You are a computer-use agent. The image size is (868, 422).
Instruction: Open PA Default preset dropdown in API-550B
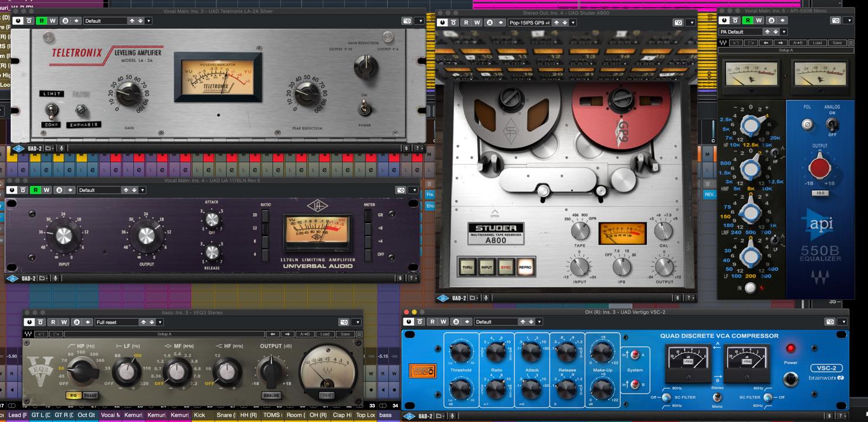tap(783, 32)
